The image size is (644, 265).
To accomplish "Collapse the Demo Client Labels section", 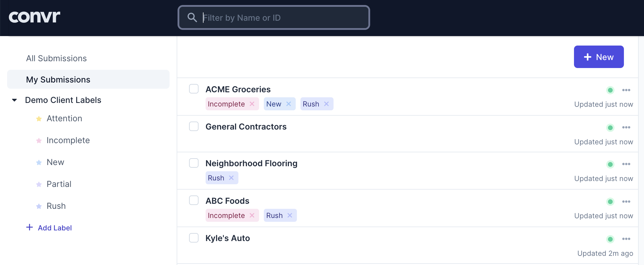I will [x=14, y=100].
